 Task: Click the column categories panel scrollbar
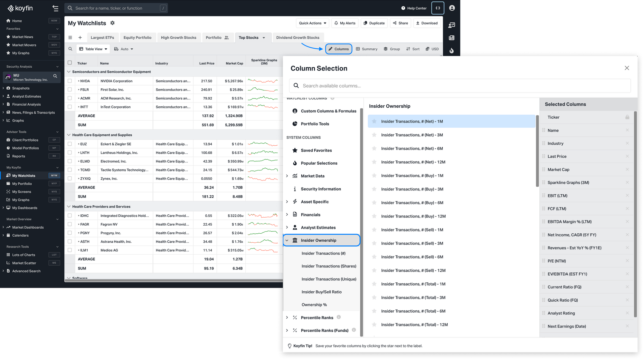pyautogui.click(x=362, y=222)
